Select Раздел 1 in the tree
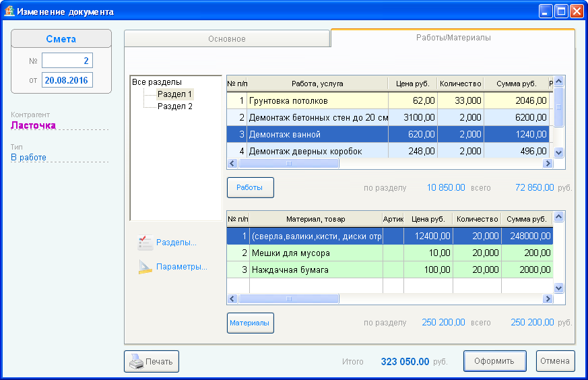 pyautogui.click(x=174, y=94)
